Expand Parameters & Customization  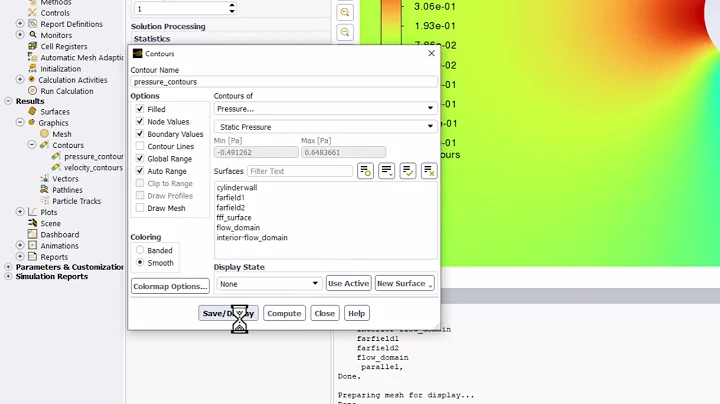click(8, 267)
